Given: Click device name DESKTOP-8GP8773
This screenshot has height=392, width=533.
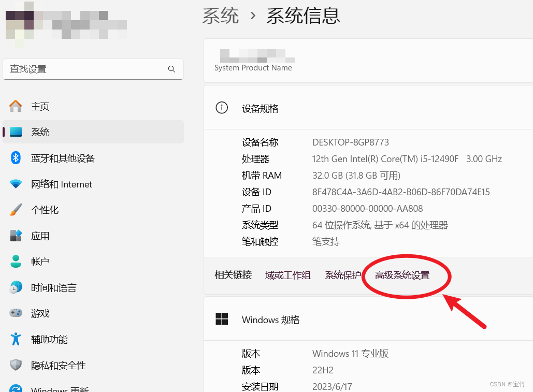Looking at the screenshot, I should click(351, 142).
